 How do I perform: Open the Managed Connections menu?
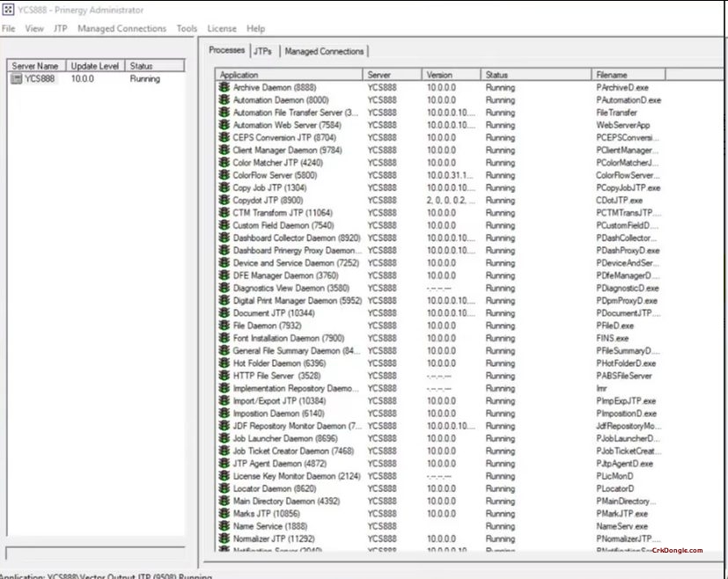tap(121, 28)
